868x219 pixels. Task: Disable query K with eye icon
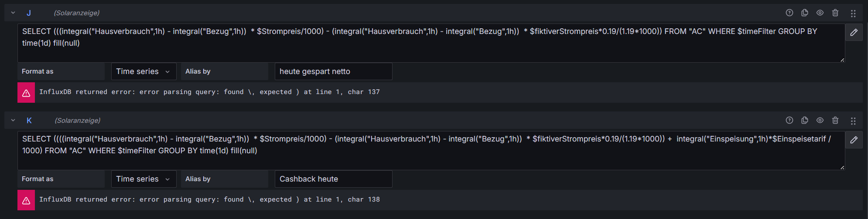point(820,120)
